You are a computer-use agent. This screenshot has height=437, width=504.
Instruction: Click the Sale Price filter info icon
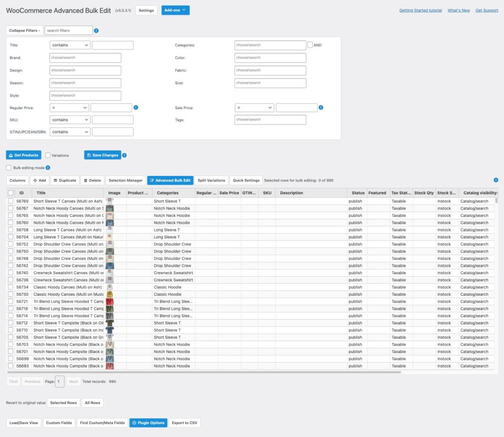click(321, 107)
